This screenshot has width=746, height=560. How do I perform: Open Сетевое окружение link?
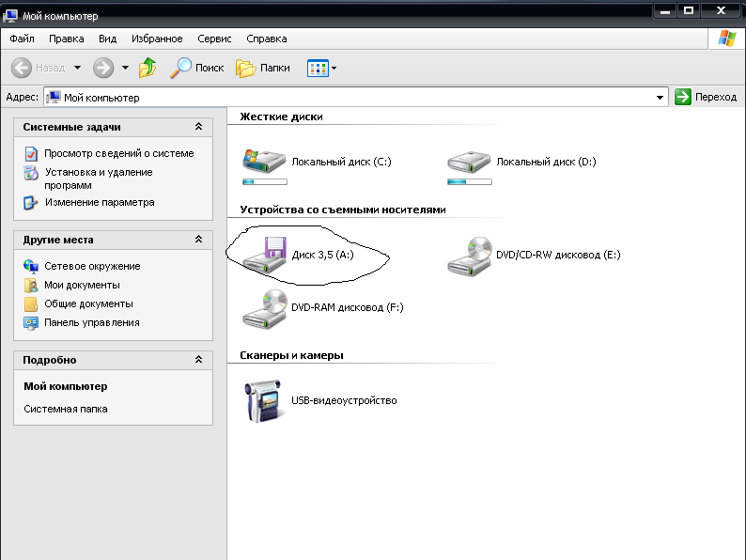coord(92,267)
